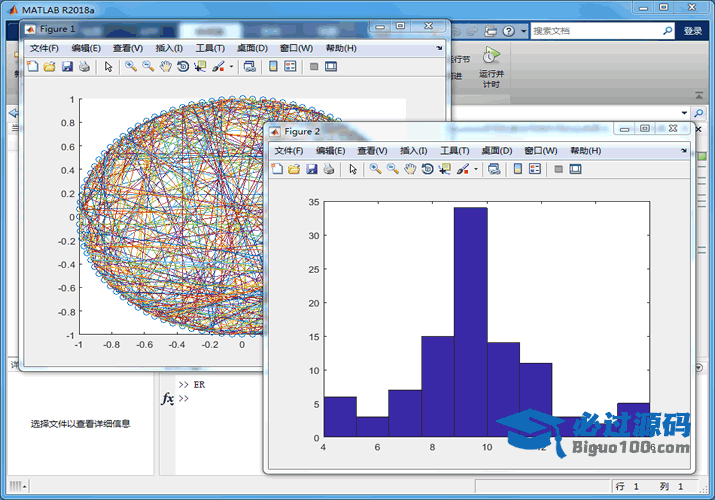Screen dimensions: 715x500
Task: Select Brush data tool in Figure 2
Action: tap(463, 169)
